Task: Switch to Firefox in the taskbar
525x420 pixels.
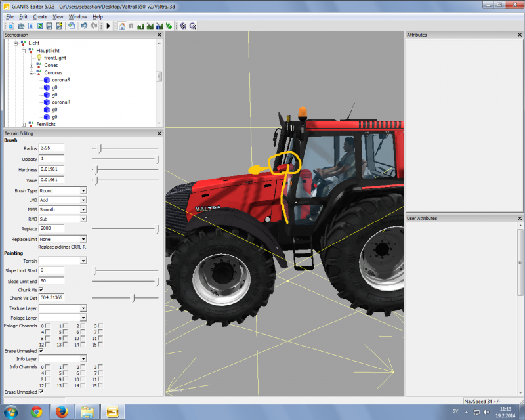Action: 62,411
